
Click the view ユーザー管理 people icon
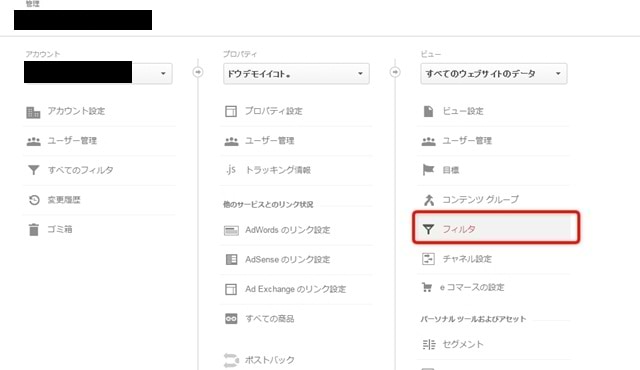[x=428, y=141]
